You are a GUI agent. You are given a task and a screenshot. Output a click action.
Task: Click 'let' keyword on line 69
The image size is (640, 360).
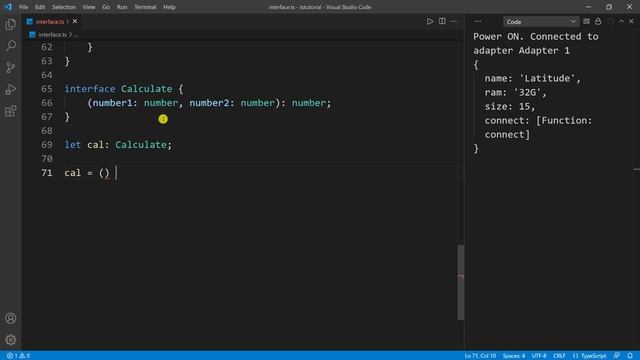click(x=73, y=144)
